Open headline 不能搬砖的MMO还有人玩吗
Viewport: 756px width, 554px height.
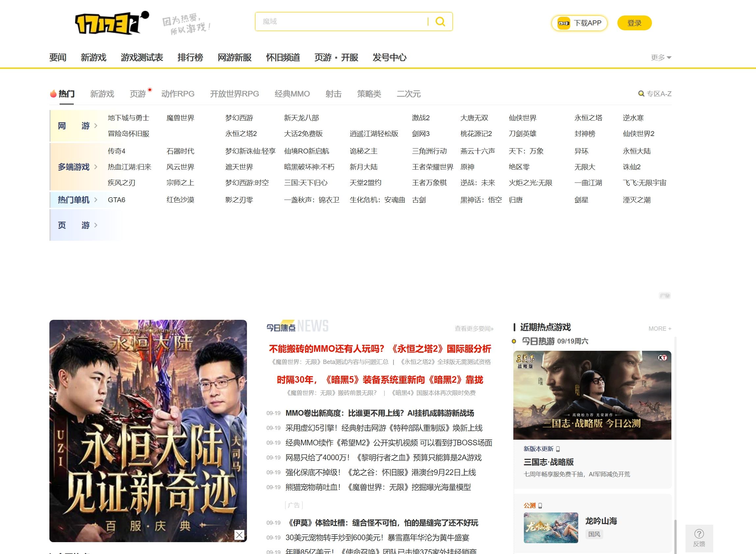380,349
